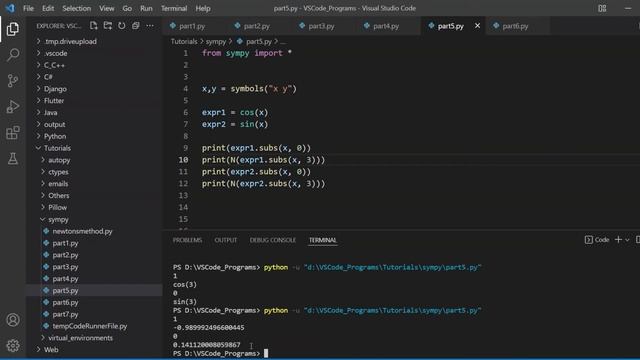Expand the .tmp.driveupload folder

coord(94,41)
